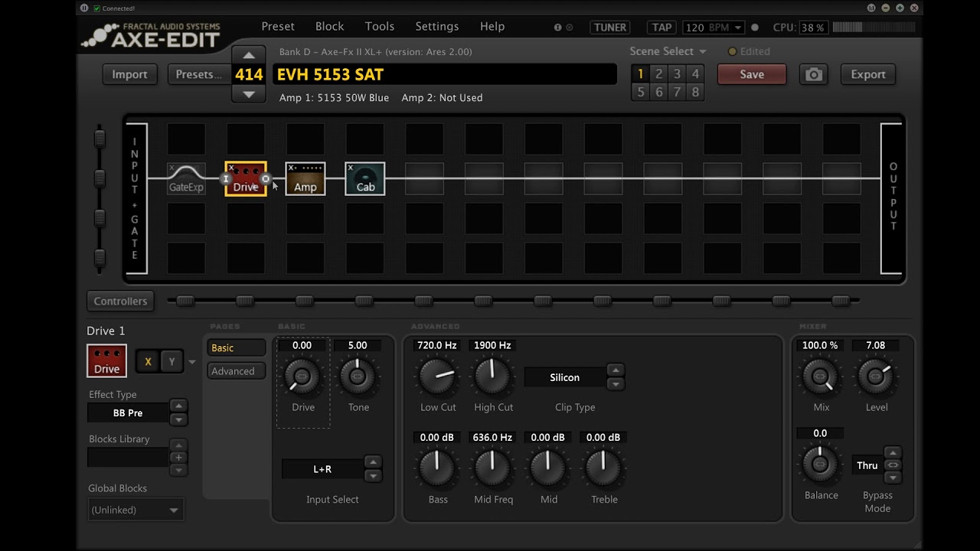This screenshot has width=980, height=551.
Task: Click the tempo dot indicator beside BPM
Action: (x=755, y=28)
